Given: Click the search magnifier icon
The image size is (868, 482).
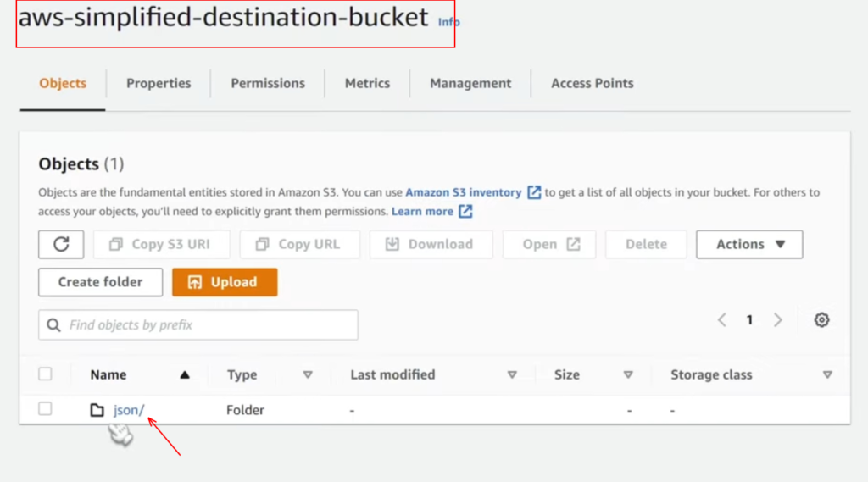Looking at the screenshot, I should click(53, 324).
